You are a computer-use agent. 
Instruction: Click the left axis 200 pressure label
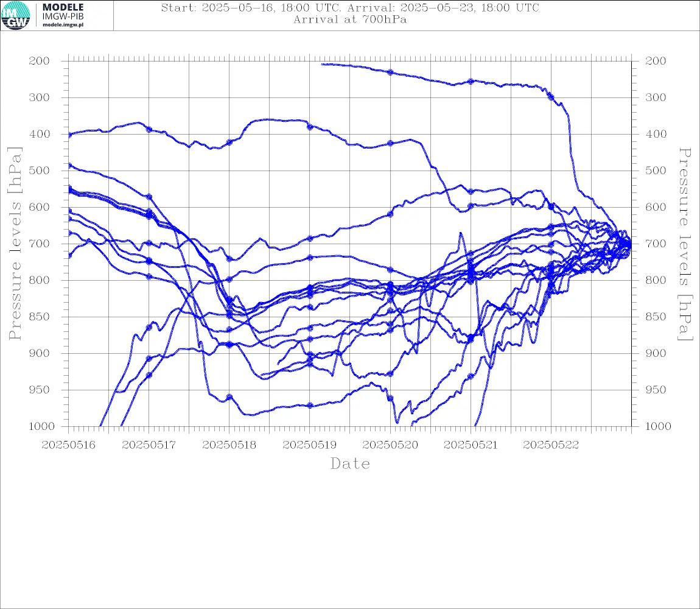coord(40,61)
